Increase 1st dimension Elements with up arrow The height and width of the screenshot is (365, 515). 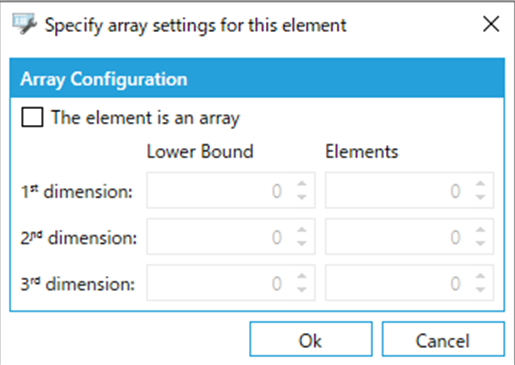[x=480, y=184]
